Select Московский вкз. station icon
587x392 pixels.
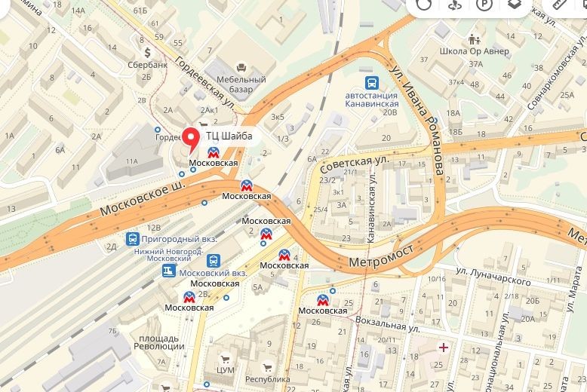tap(169, 271)
